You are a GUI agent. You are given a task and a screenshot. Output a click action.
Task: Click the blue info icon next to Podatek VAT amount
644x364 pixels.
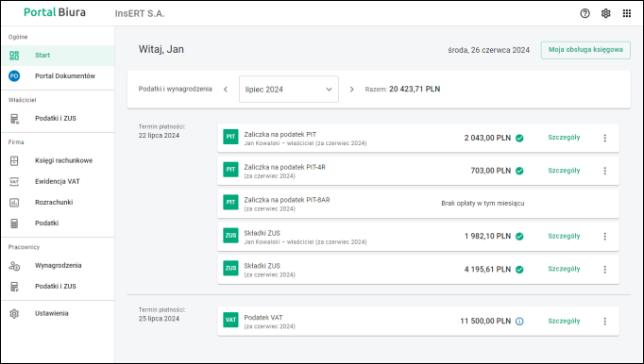(519, 322)
